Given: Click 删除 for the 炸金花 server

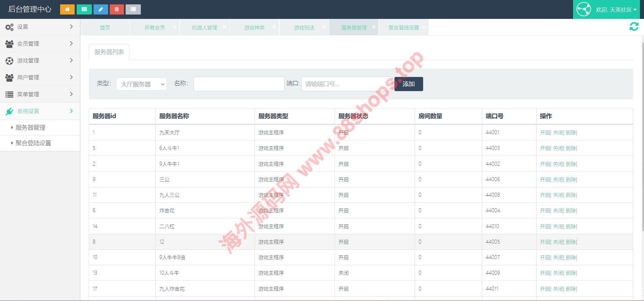Looking at the screenshot, I should coord(571,211).
